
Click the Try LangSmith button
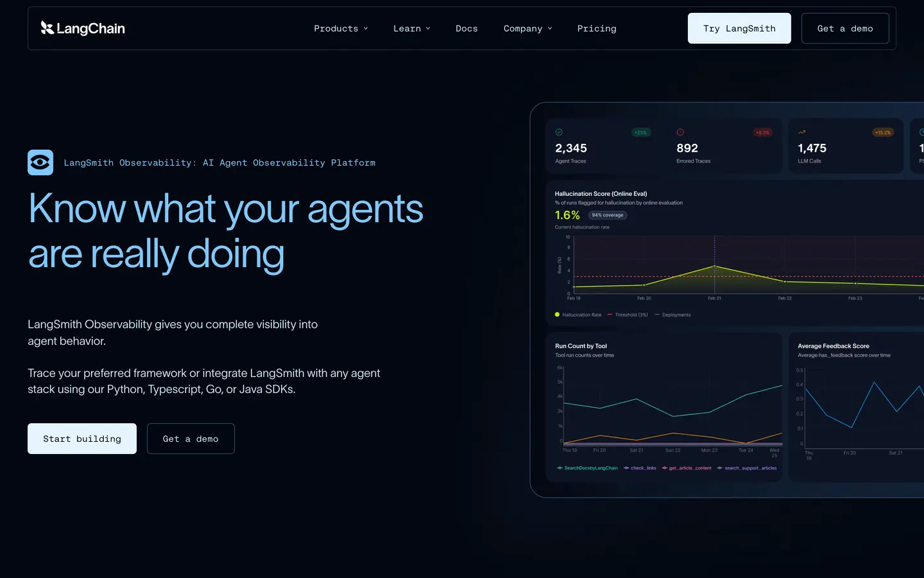739,28
